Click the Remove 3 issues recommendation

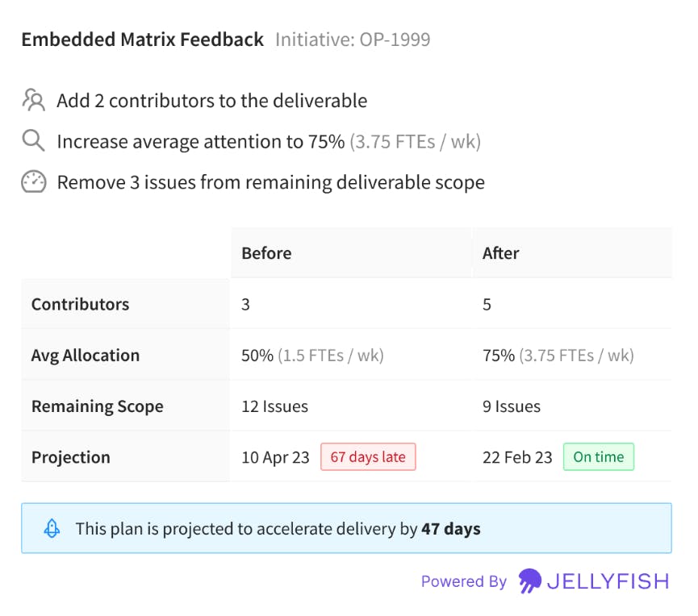270,182
